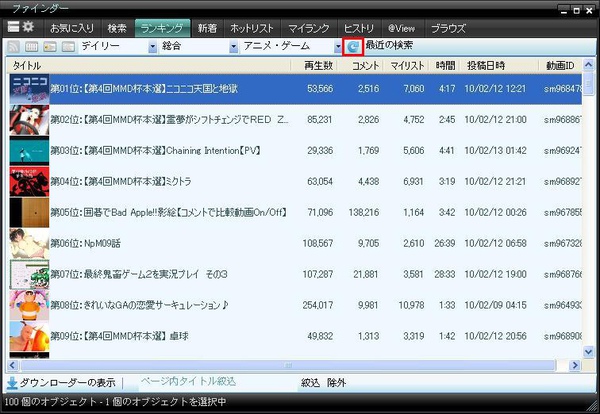Image resolution: width=600 pixels, height=414 pixels.
Task: Select the ランキング tab
Action: 162,28
